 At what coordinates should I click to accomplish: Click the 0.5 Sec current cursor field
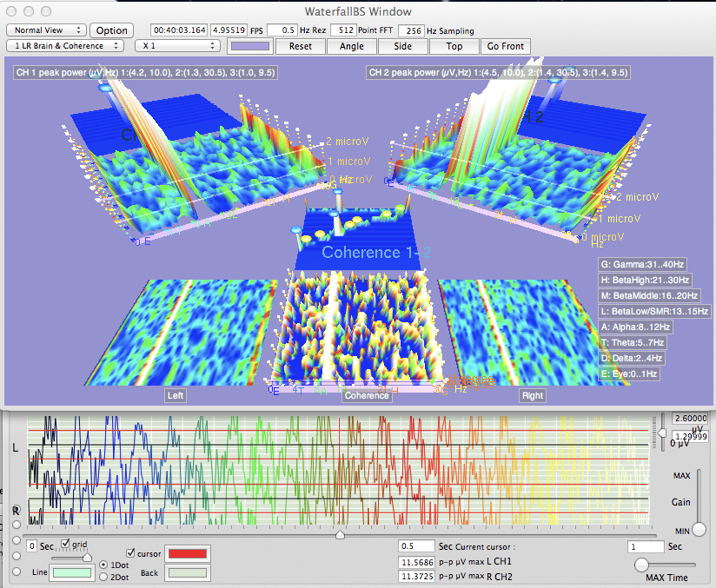[x=416, y=546]
